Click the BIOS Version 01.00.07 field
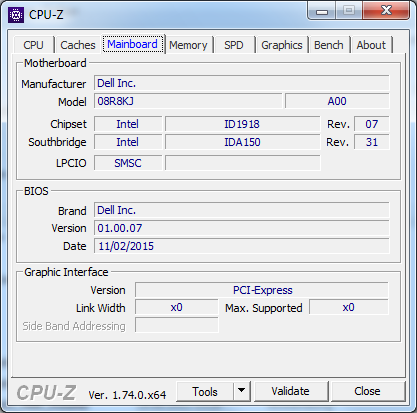This screenshot has width=417, height=413. tap(242, 228)
